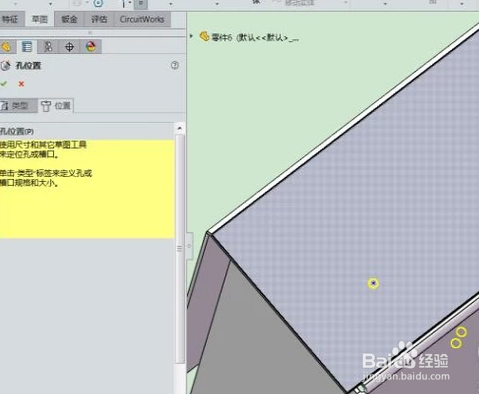The image size is (479, 394).
Task: Click the help icon beside 孔位置
Action: [x=175, y=65]
